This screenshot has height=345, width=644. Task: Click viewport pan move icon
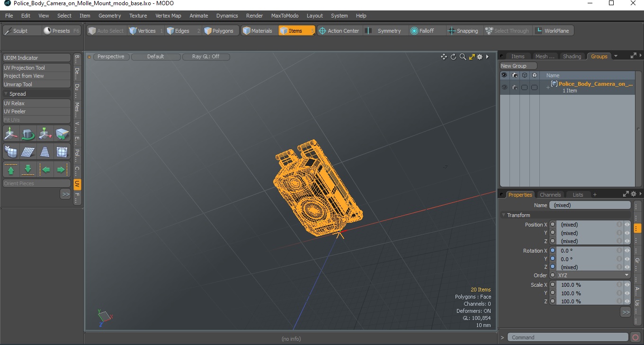[x=444, y=57]
